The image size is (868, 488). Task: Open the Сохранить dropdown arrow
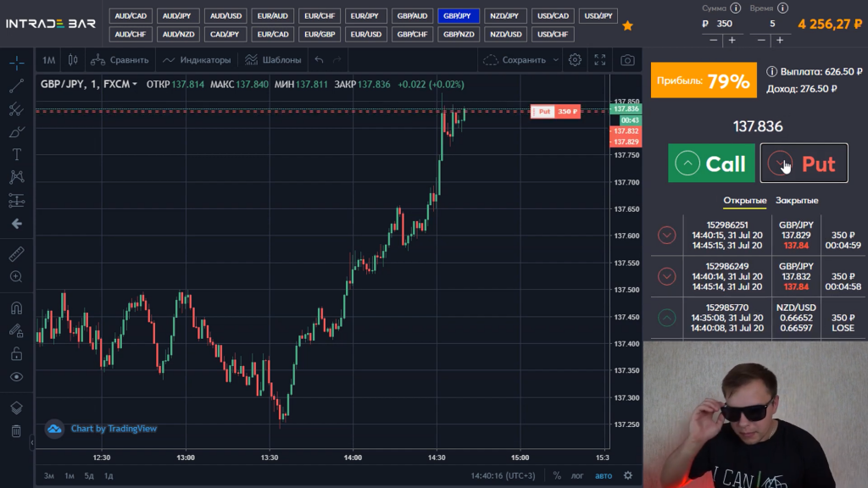(x=556, y=60)
